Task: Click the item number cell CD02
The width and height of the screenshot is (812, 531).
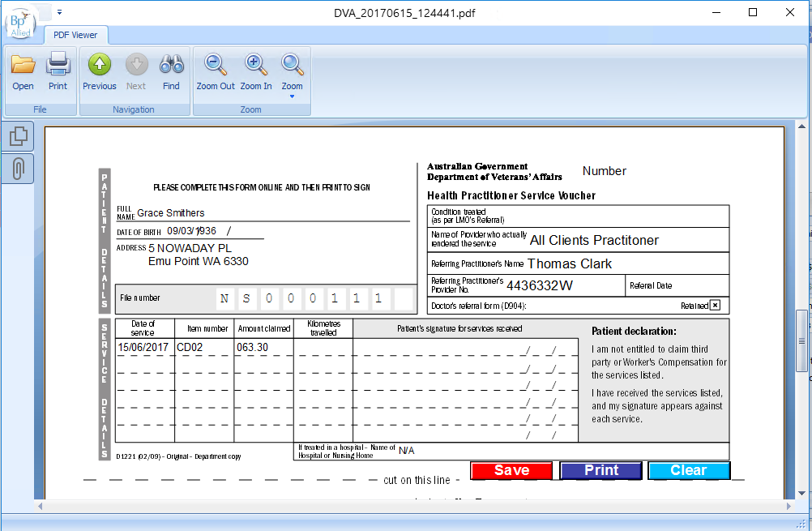Action: [204, 347]
